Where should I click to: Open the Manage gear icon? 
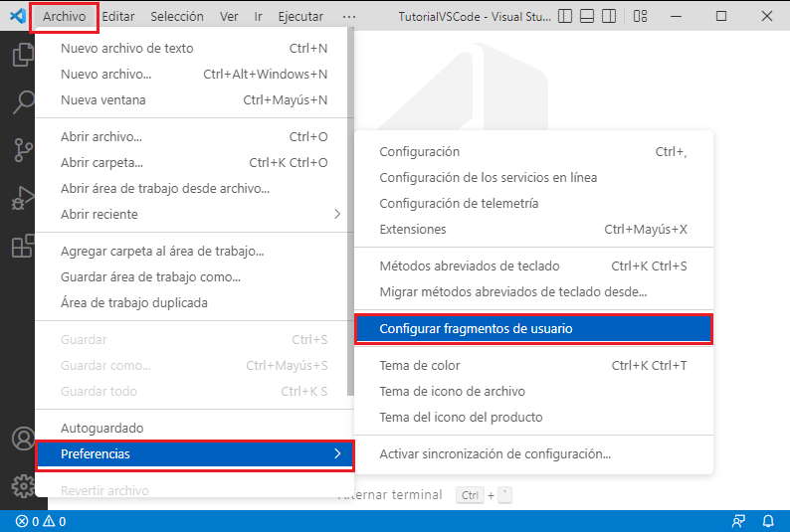pos(23,485)
